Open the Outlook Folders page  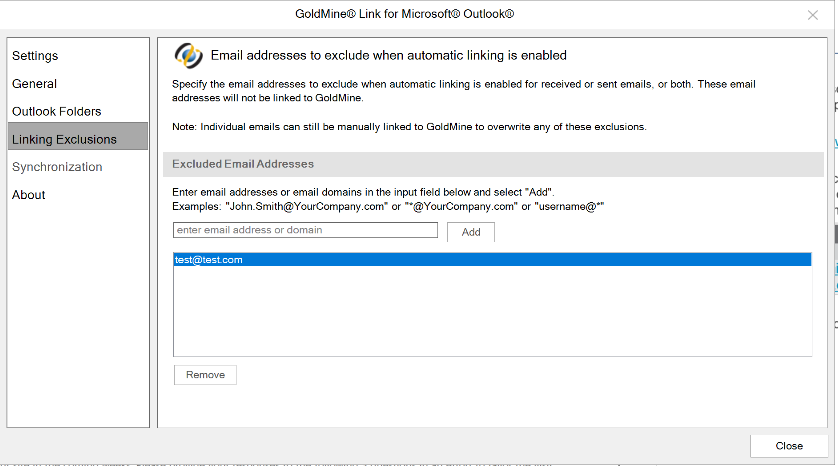pos(56,111)
